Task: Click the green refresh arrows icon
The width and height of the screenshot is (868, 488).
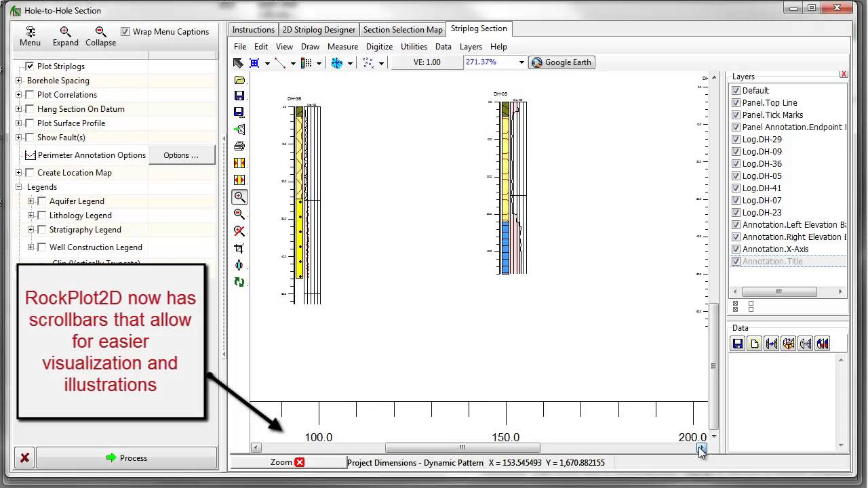Action: click(x=239, y=282)
